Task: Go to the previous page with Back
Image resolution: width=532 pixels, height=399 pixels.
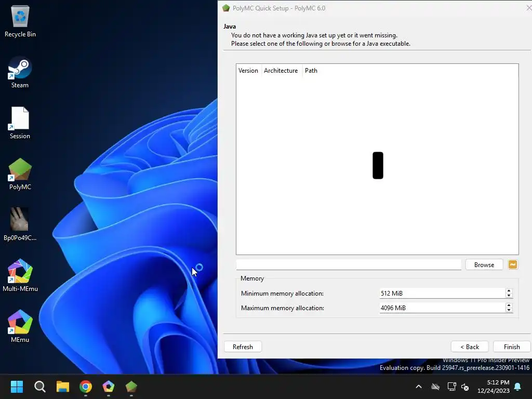Action: pos(470,347)
